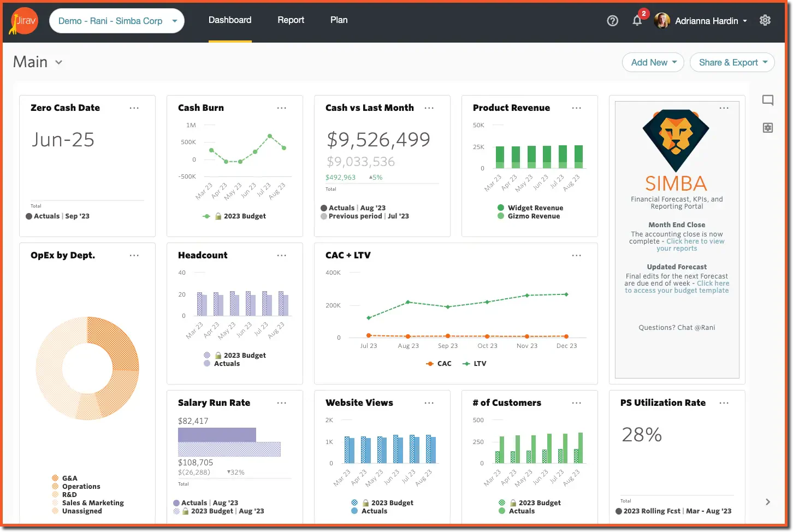
Task: Open OpEx by Dept. options menu
Action: [x=134, y=256]
